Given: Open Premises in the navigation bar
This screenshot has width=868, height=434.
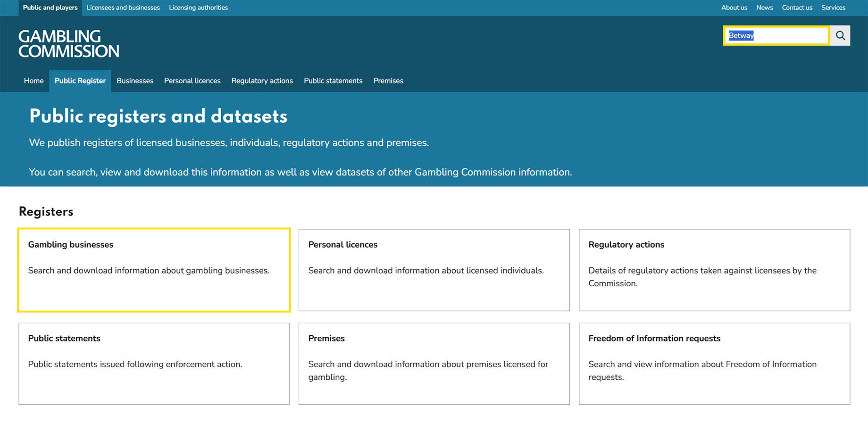Looking at the screenshot, I should (x=388, y=81).
